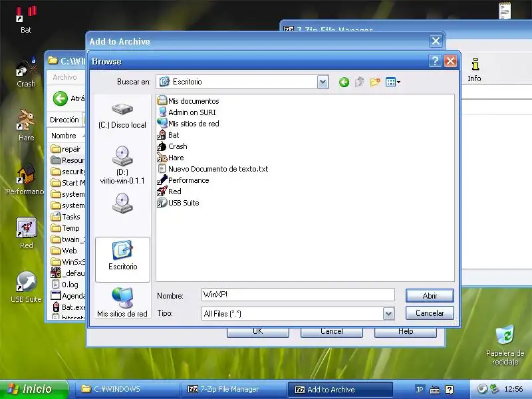Click the Abrir button
The height and width of the screenshot is (399, 532).
pyautogui.click(x=430, y=296)
